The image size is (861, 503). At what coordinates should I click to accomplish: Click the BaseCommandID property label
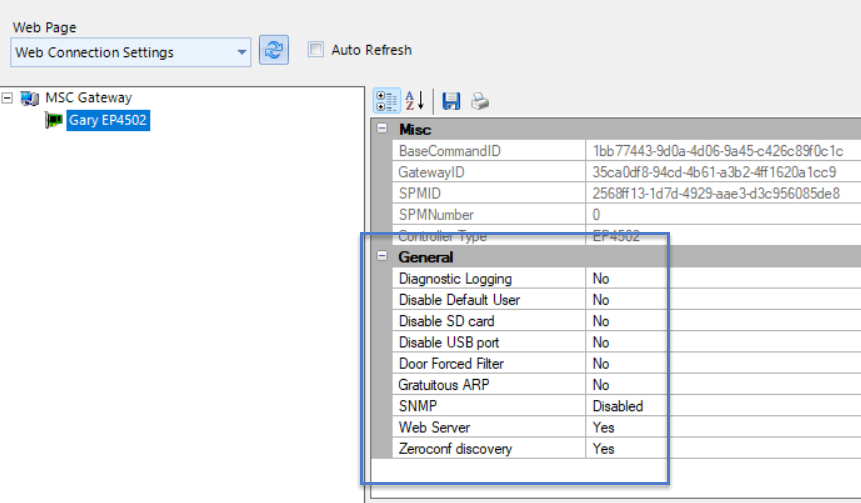point(450,151)
